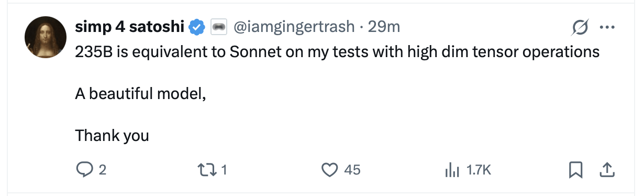Click the 29m timestamp
The width and height of the screenshot is (644, 196).
click(384, 27)
